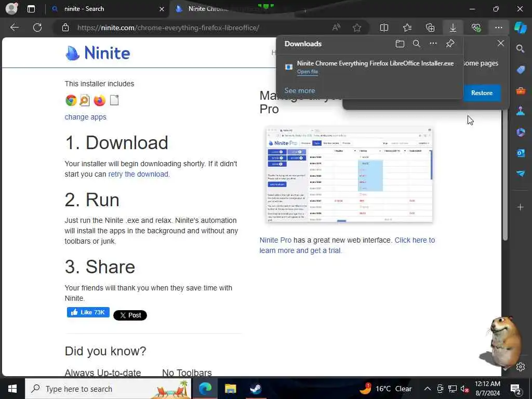Screen dimensions: 532x399
Task: Select the installer file name text
Action: pyautogui.click(x=375, y=63)
